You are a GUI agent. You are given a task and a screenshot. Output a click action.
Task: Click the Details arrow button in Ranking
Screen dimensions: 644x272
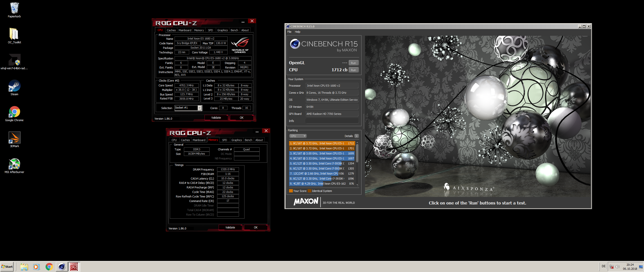(356, 136)
